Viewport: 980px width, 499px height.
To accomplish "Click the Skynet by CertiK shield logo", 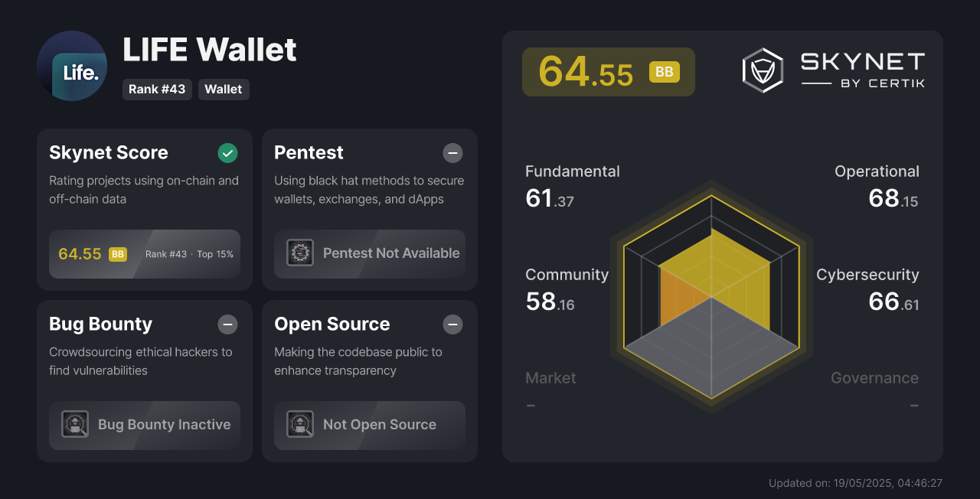I will coord(763,70).
